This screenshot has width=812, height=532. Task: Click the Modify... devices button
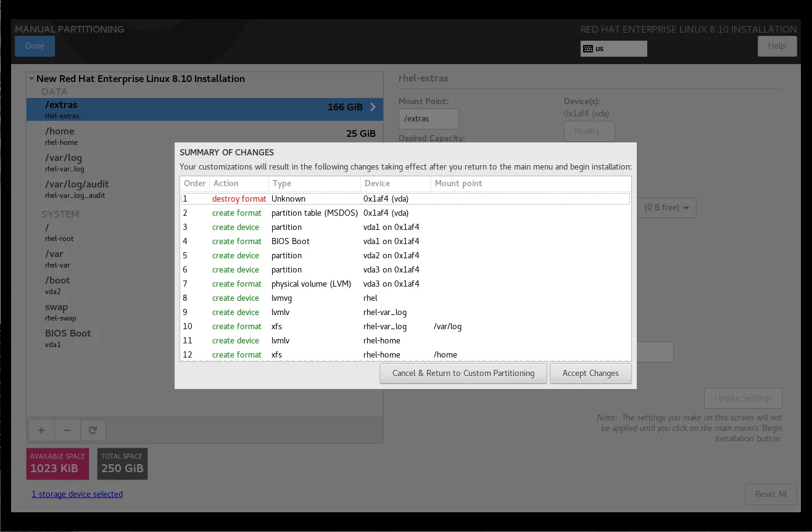(x=589, y=131)
